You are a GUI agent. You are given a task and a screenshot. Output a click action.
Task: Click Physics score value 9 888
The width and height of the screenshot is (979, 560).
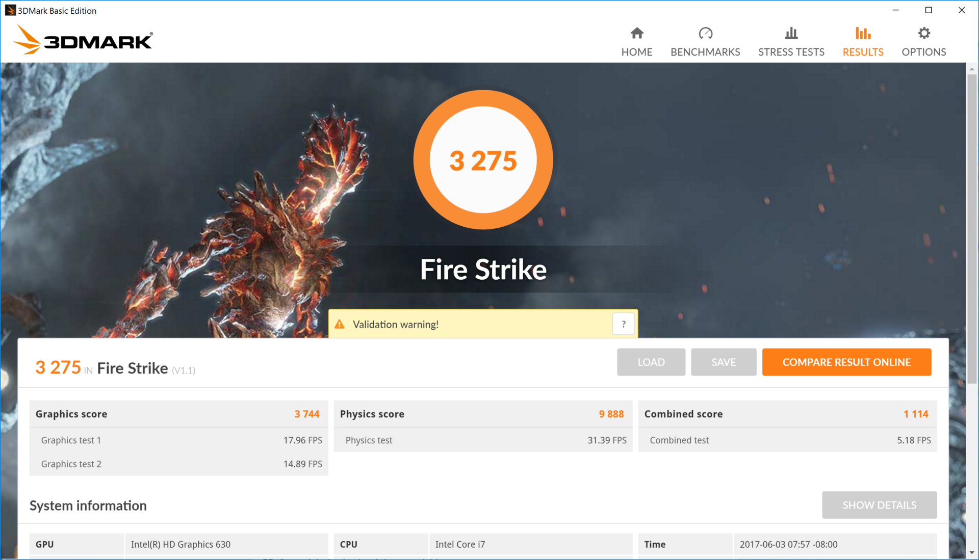611,414
